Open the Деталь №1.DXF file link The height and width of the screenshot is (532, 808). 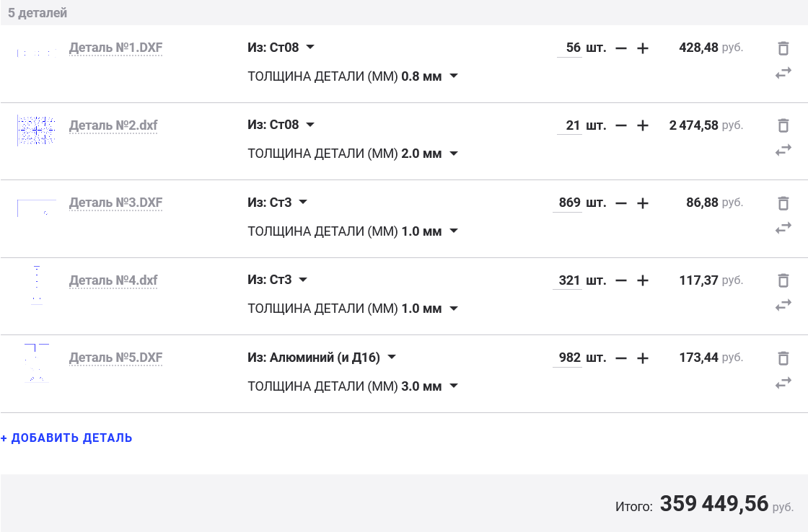click(x=115, y=48)
